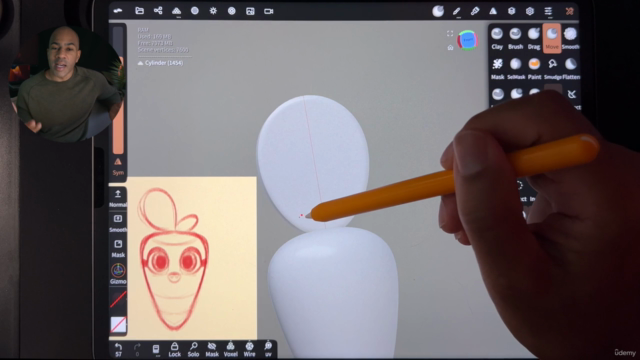This screenshot has width=640, height=360.
Task: Open the Files folder menu
Action: pyautogui.click(x=140, y=11)
